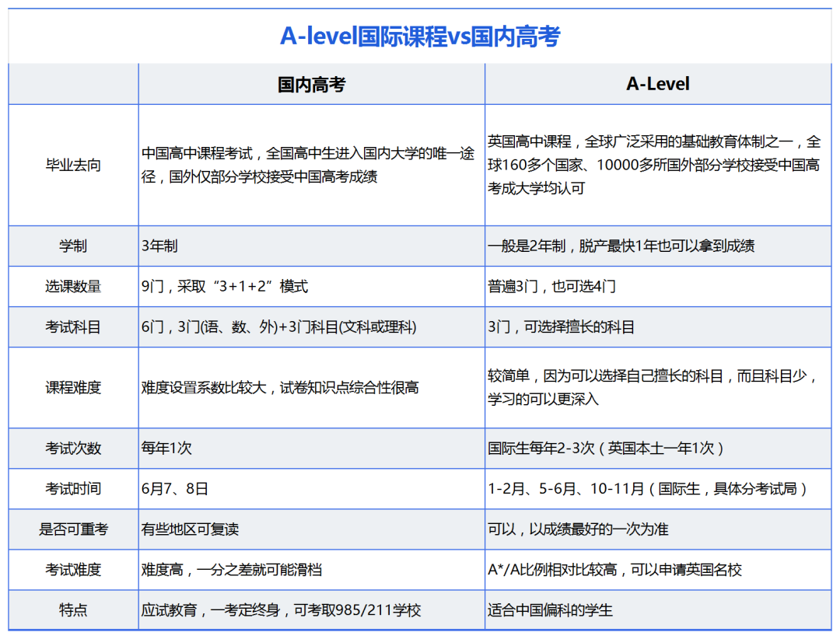Select the cell starting '6门，3门(语、数、外)'

(x=311, y=326)
